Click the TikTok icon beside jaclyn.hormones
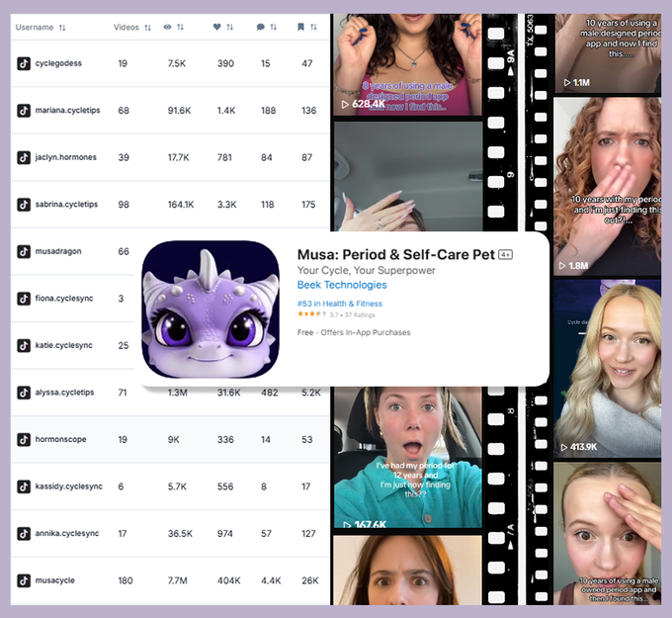Image resolution: width=672 pixels, height=618 pixels. tap(24, 157)
